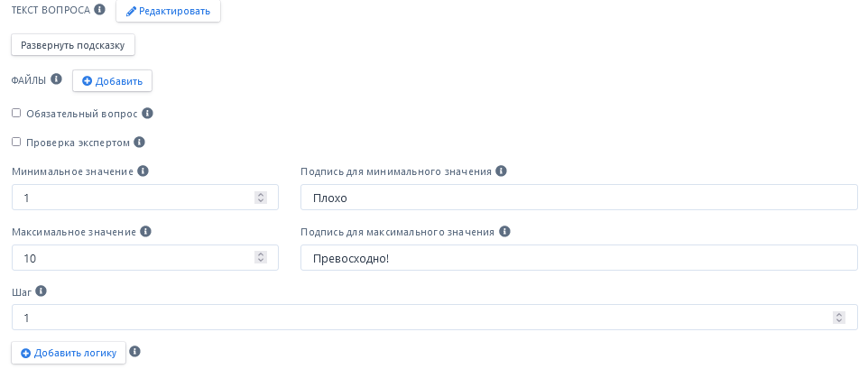Click info icon beside Максимальное значение

pyautogui.click(x=146, y=232)
